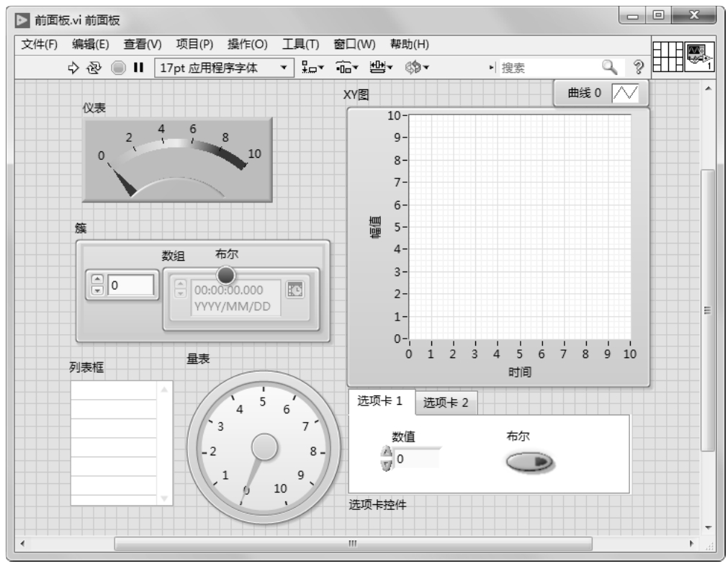Image resolution: width=728 pixels, height=564 pixels.
Task: Click the 幅值 Y-axis label
Action: click(375, 227)
